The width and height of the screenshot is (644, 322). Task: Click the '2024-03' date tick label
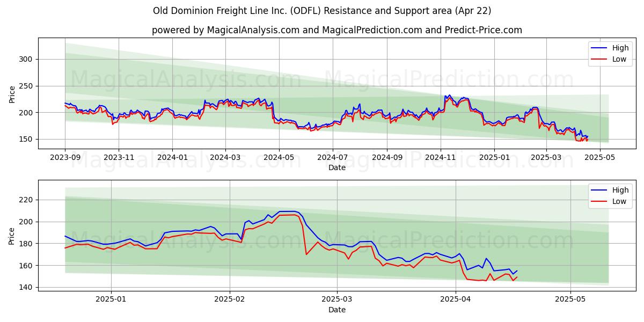pos(225,158)
